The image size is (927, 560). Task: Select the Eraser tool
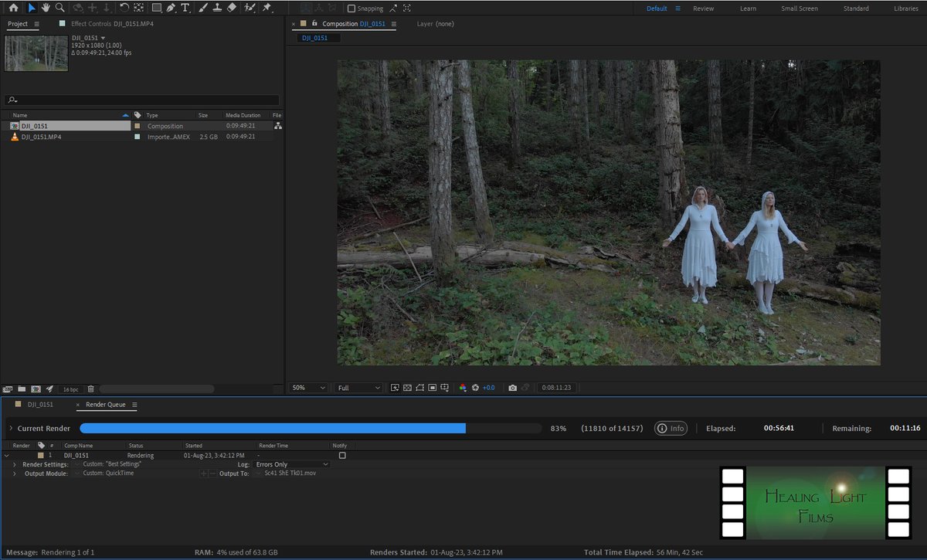coord(231,8)
